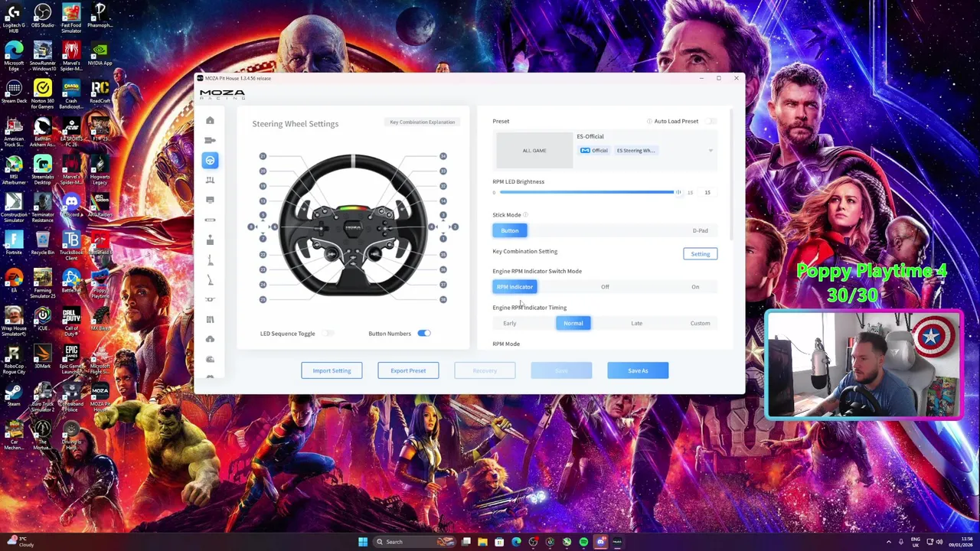Open Spotify from the taskbar

583,542
